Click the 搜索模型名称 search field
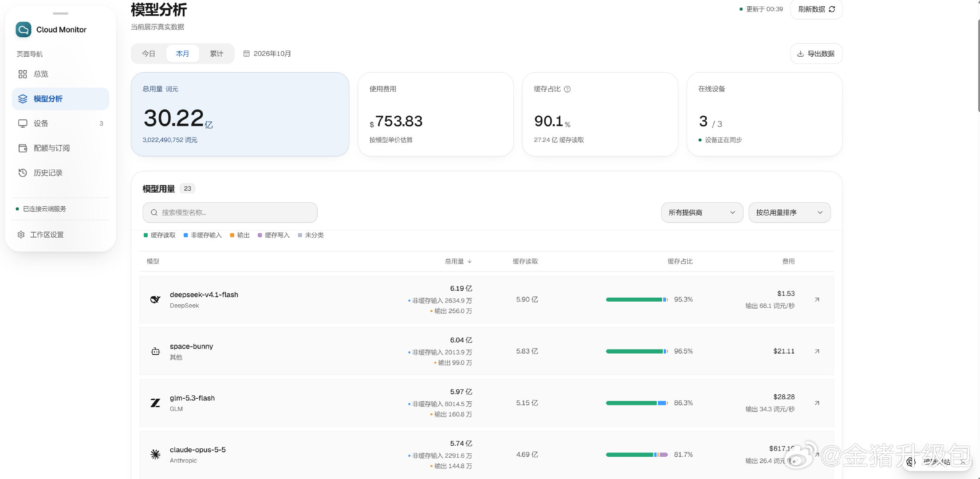 230,212
